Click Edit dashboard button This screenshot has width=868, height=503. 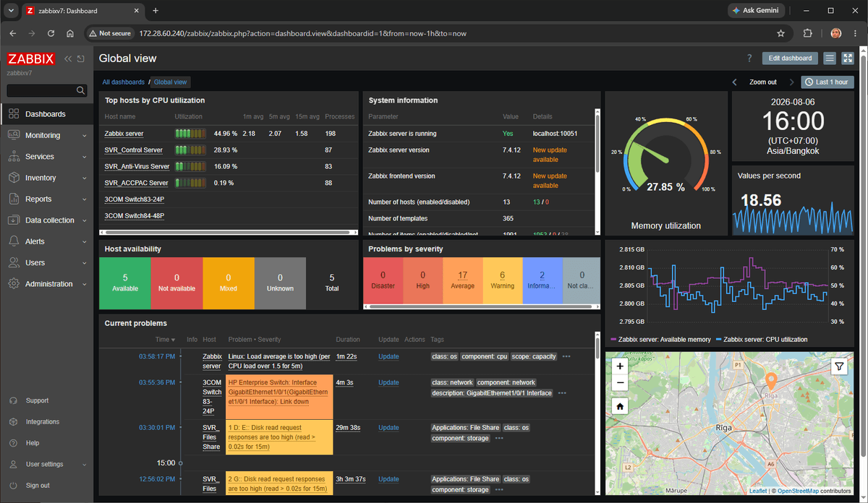pyautogui.click(x=790, y=59)
